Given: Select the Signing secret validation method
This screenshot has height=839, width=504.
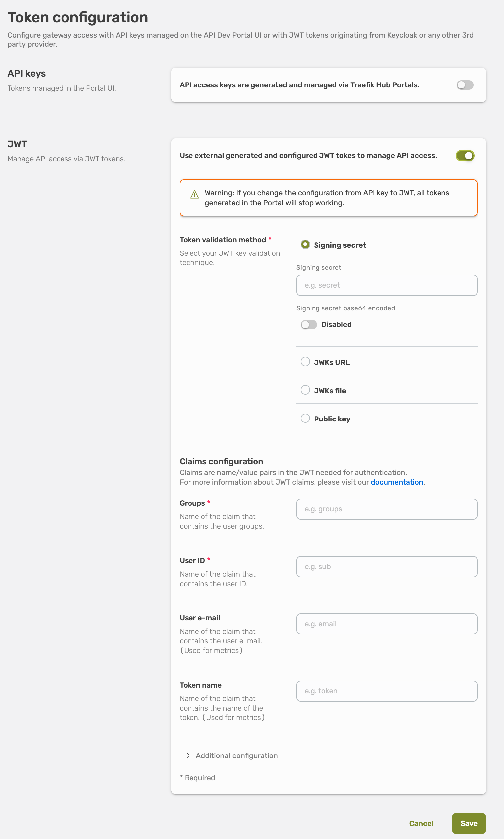Looking at the screenshot, I should coord(305,244).
